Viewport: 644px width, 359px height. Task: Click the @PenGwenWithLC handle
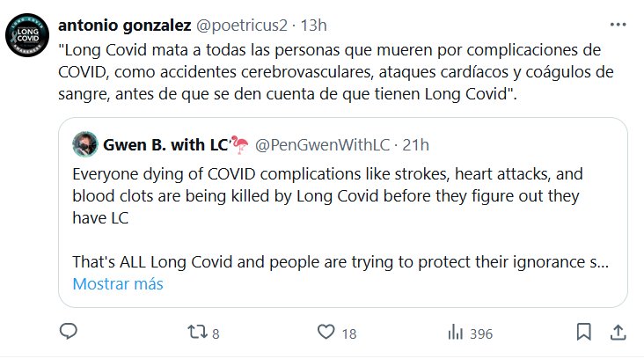[323, 143]
